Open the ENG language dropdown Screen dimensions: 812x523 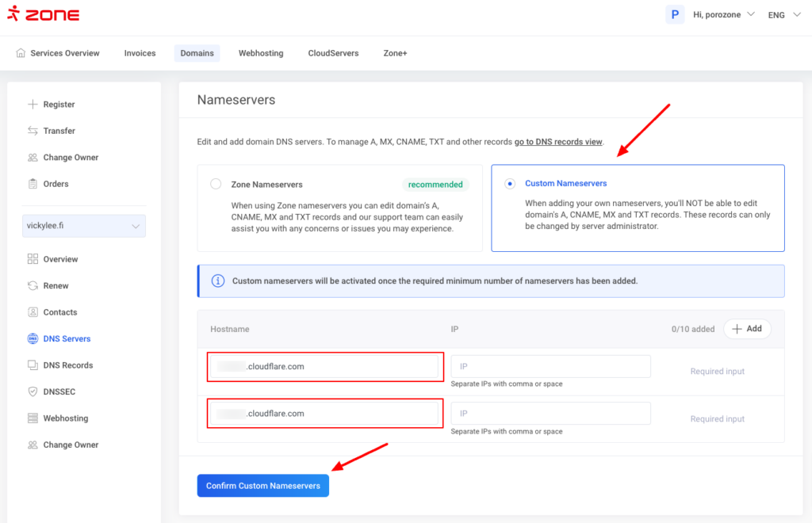[x=784, y=14]
